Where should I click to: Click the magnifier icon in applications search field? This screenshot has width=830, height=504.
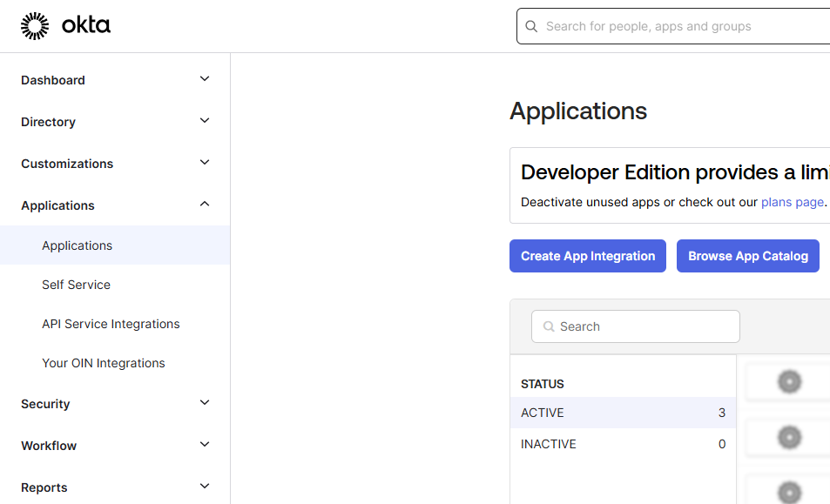coord(549,326)
